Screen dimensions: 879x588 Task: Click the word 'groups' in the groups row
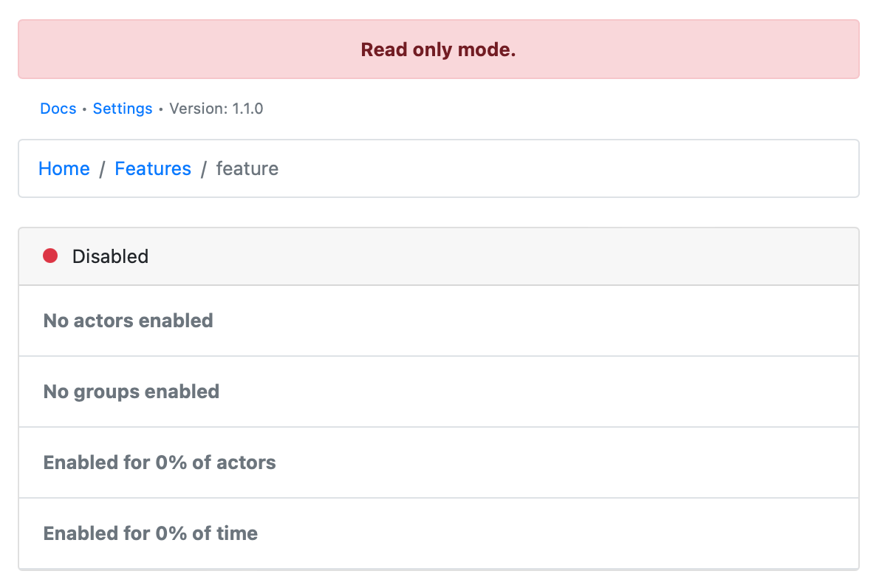tap(107, 392)
